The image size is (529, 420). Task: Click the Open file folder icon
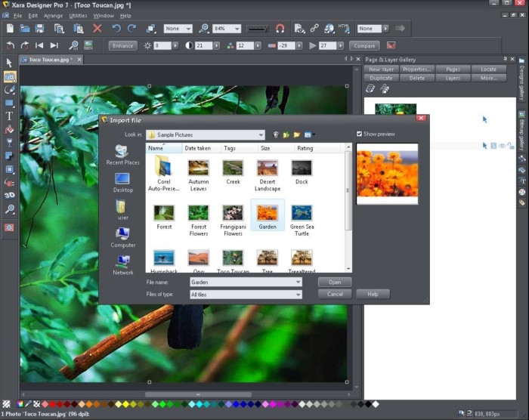[25, 29]
